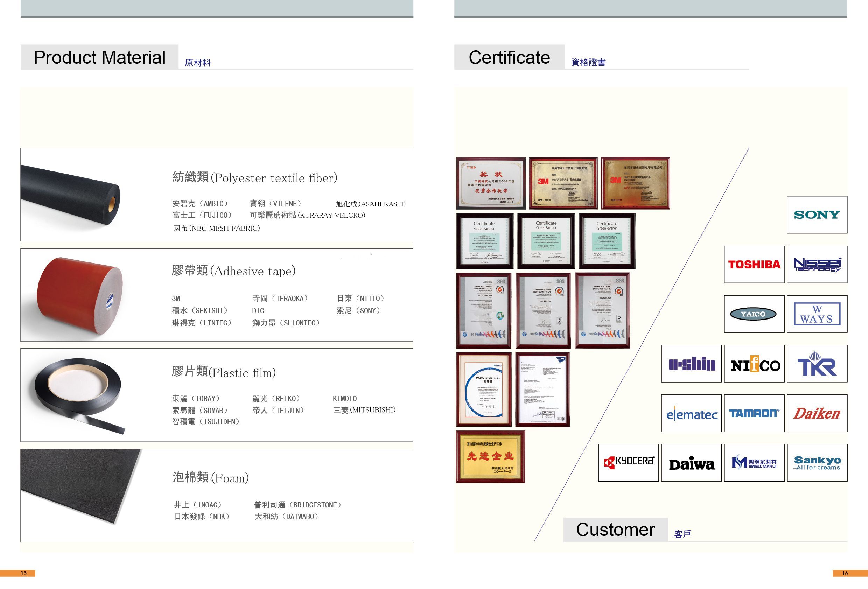868x589 pixels.
Task: Click the Adhesive tape title
Action: [x=233, y=271]
